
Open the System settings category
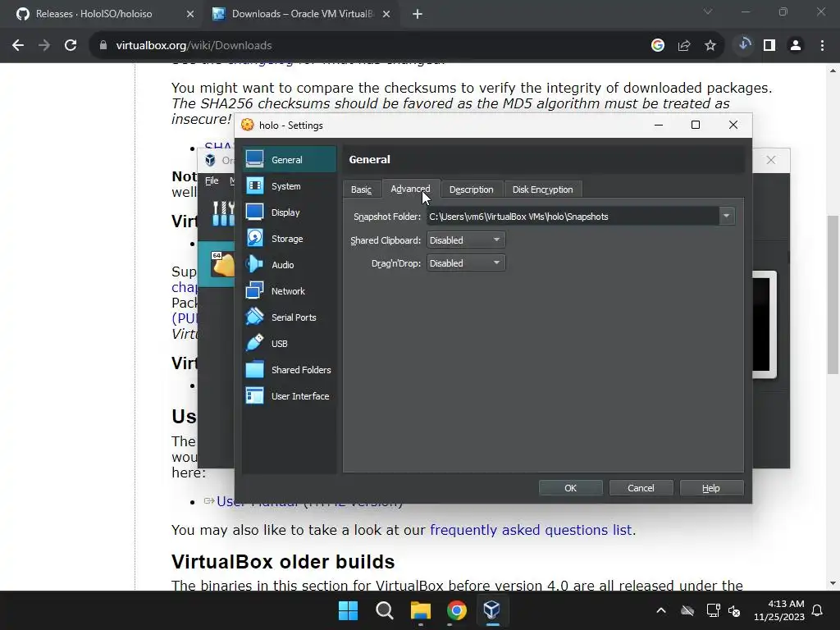[290, 186]
